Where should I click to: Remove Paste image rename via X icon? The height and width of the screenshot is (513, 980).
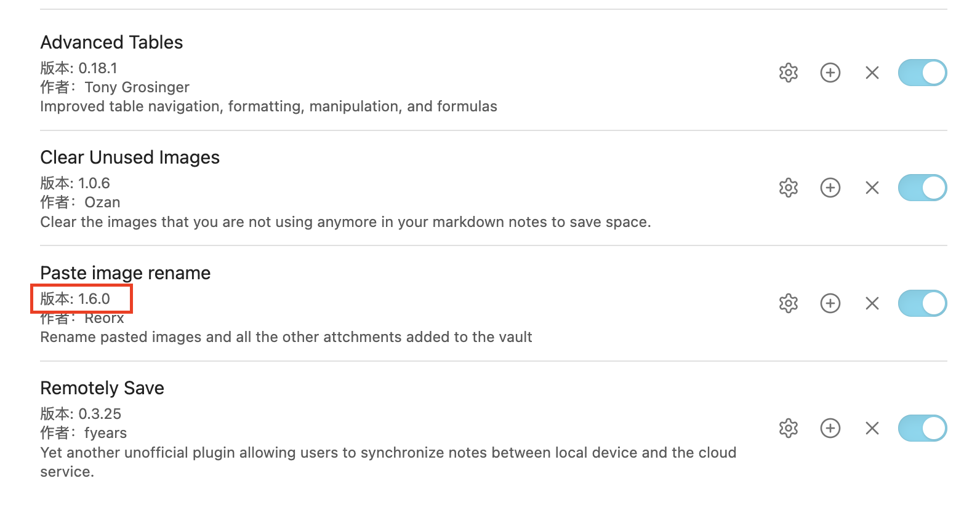coord(872,303)
